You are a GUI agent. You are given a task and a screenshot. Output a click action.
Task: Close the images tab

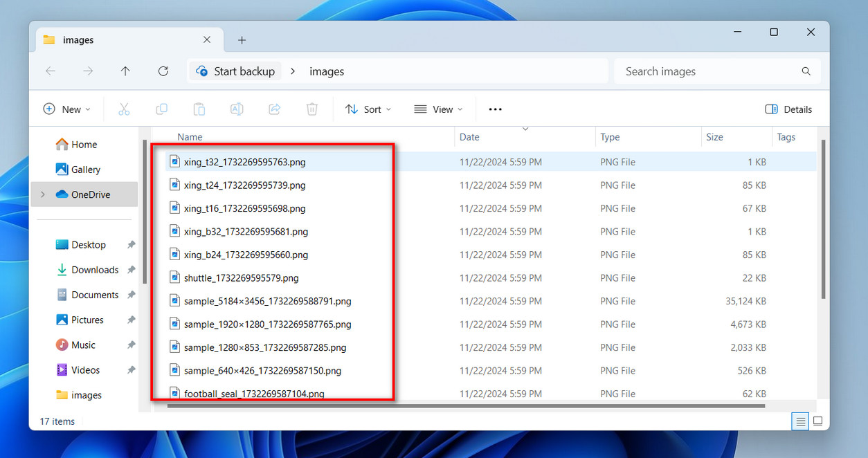tap(207, 40)
